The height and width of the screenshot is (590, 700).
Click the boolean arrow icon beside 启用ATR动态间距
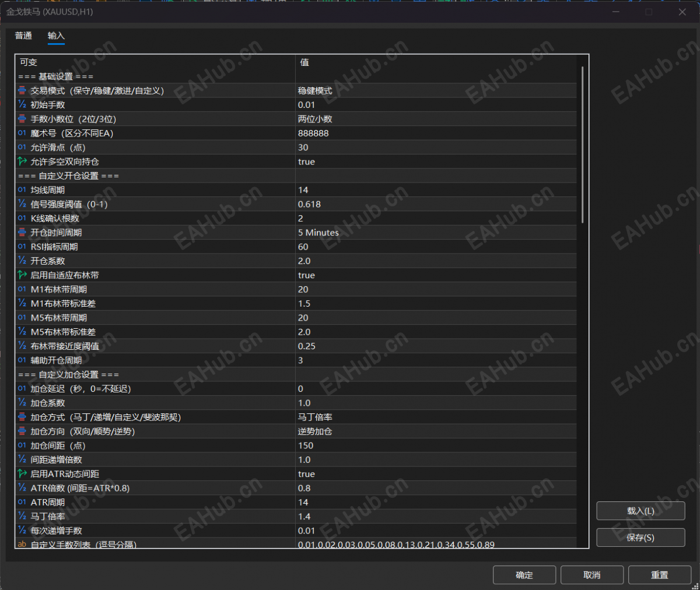point(22,473)
